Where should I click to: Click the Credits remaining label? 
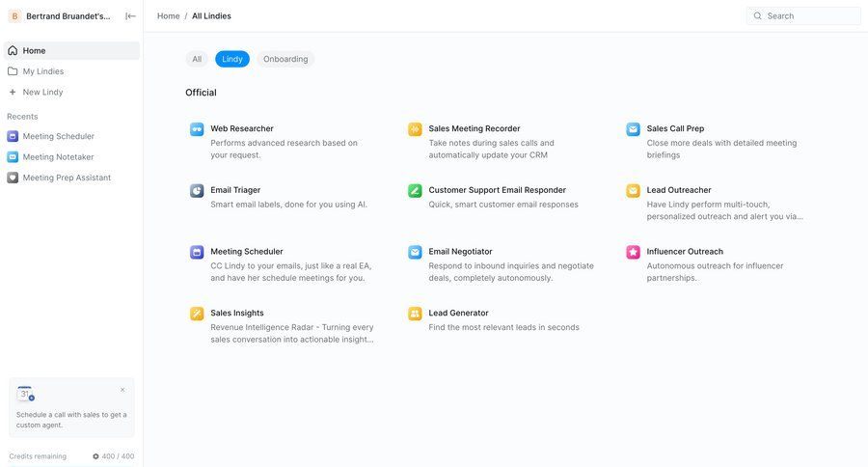click(x=38, y=456)
